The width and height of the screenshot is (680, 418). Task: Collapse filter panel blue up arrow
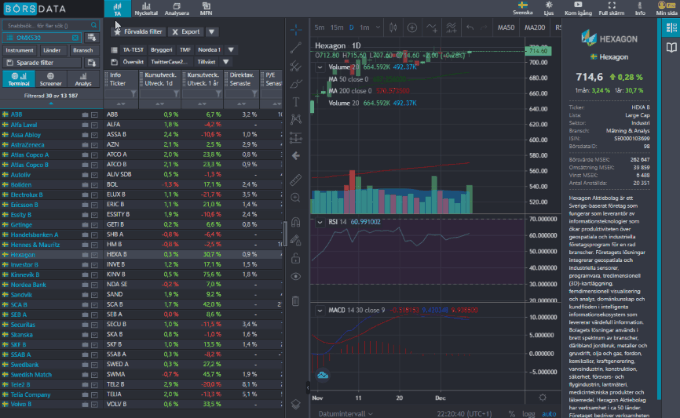(x=51, y=104)
